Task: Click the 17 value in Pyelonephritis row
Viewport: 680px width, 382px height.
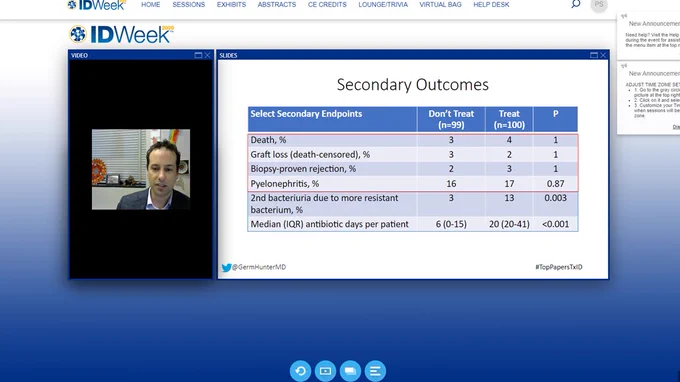Action: 509,184
